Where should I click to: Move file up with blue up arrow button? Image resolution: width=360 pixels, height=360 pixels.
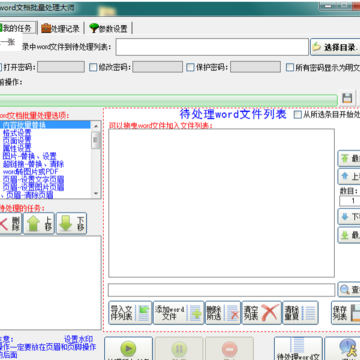(x=349, y=176)
